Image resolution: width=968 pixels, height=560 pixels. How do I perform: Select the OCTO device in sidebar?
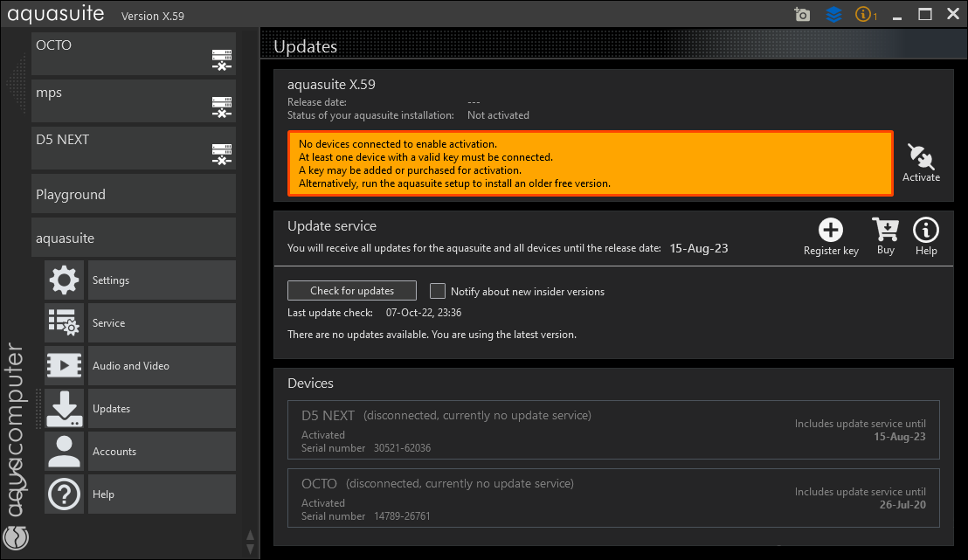134,53
